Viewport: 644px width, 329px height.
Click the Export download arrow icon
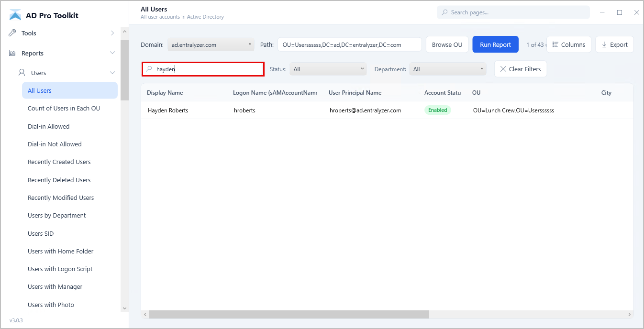click(x=604, y=44)
